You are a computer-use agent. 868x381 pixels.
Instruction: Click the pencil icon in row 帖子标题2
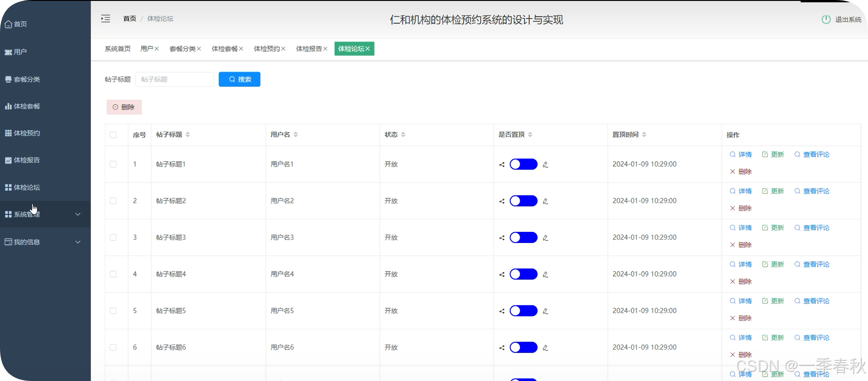pyautogui.click(x=545, y=201)
